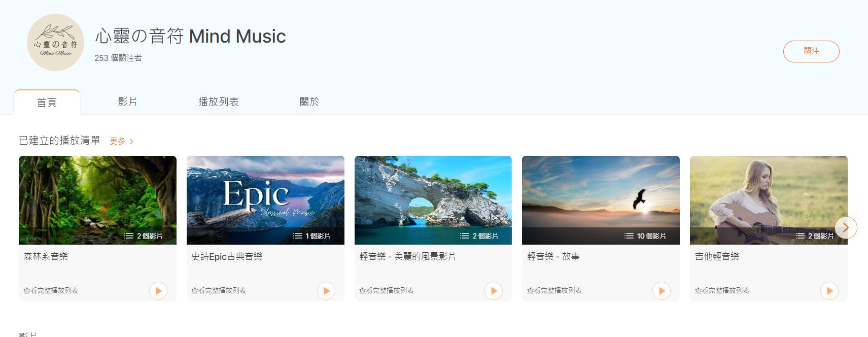This screenshot has width=868, height=337.
Task: Play the 森林系音樂 playlist
Action: coord(158,291)
